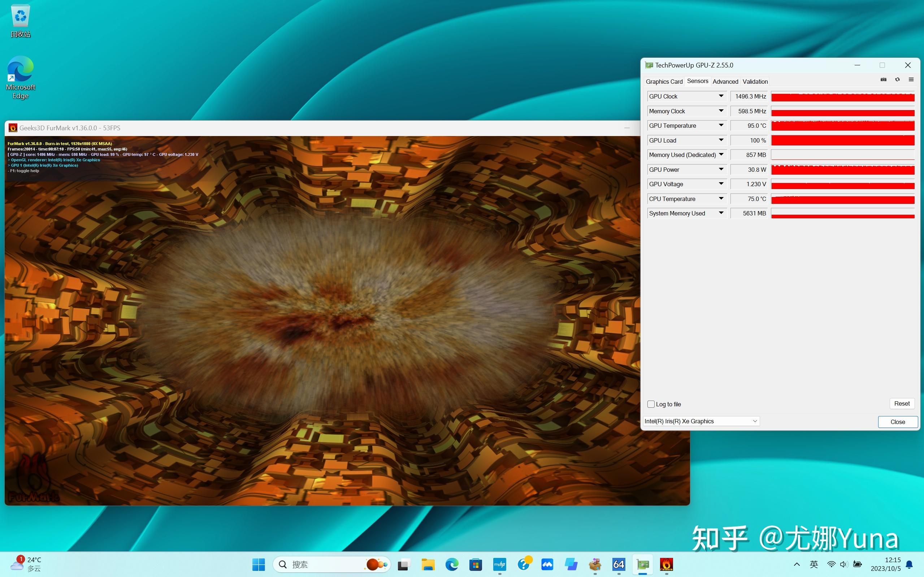Click the taskbar search box
The width and height of the screenshot is (924, 577).
[331, 564]
